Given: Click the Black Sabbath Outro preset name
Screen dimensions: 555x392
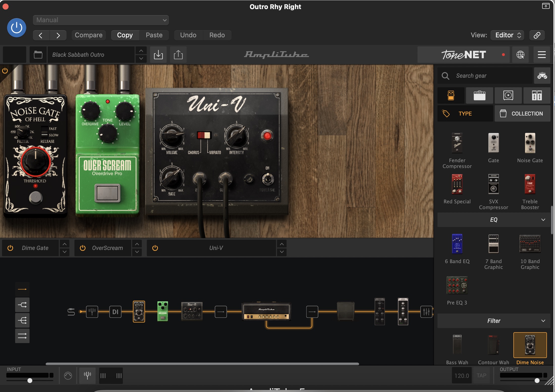Looking at the screenshot, I should click(x=91, y=55).
